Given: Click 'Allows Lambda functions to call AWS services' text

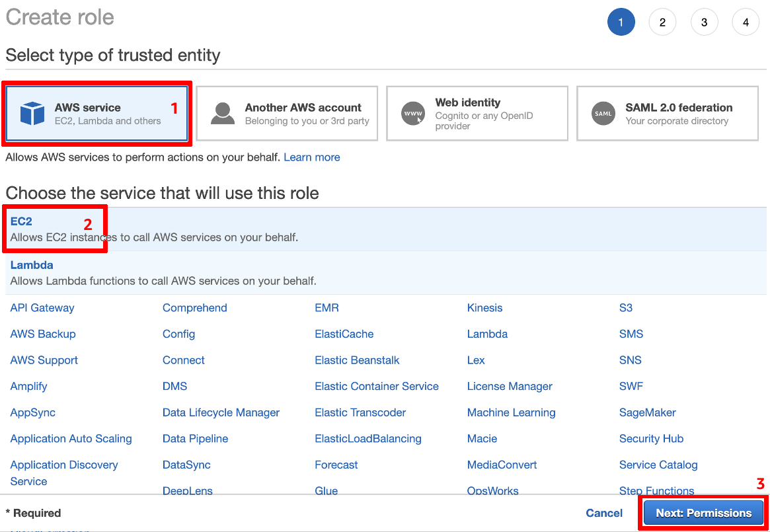Looking at the screenshot, I should [163, 281].
